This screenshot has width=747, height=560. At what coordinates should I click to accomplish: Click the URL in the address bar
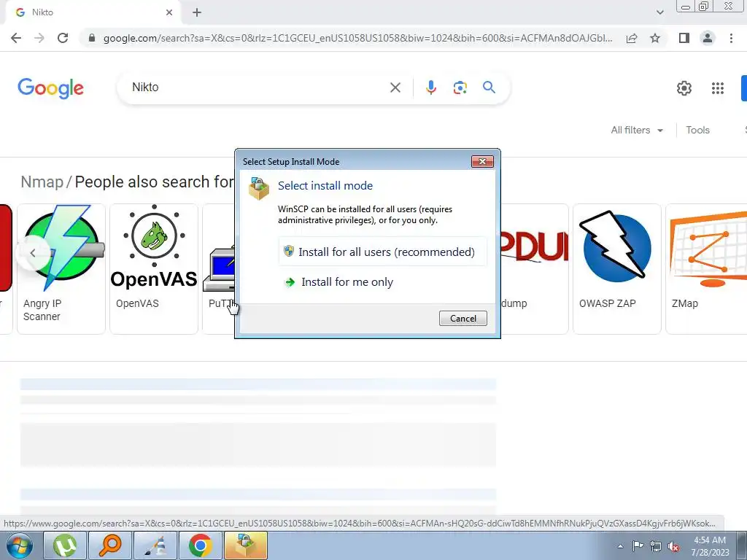(357, 38)
